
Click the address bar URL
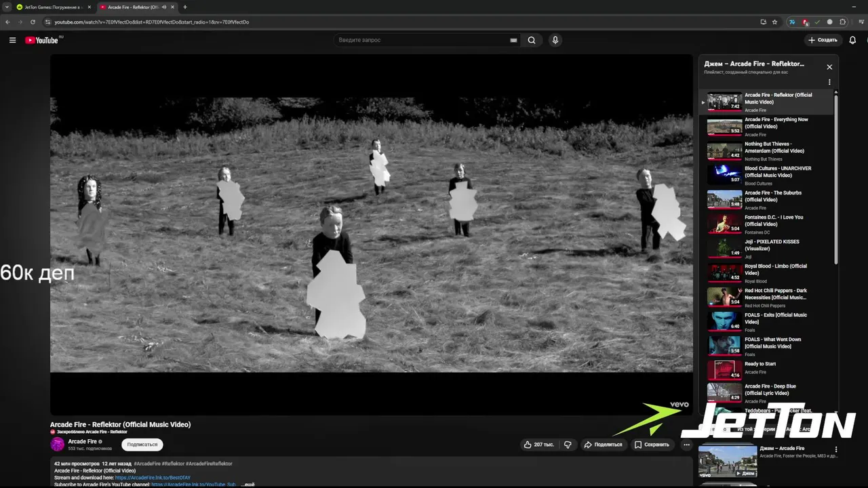click(x=152, y=22)
